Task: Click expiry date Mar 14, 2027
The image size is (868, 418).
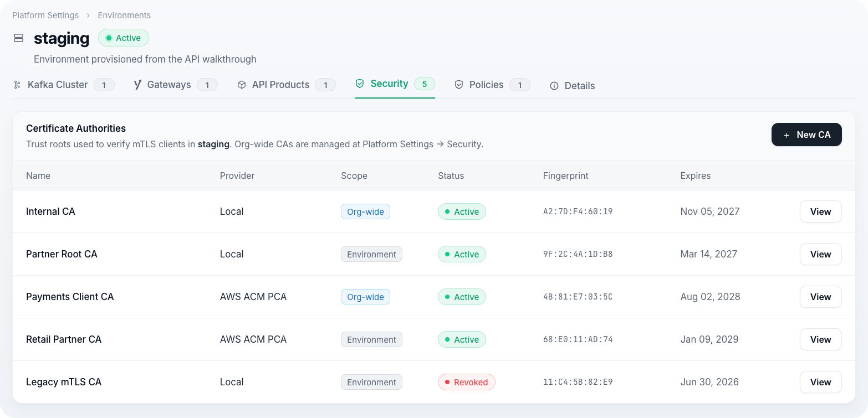Action: click(709, 254)
